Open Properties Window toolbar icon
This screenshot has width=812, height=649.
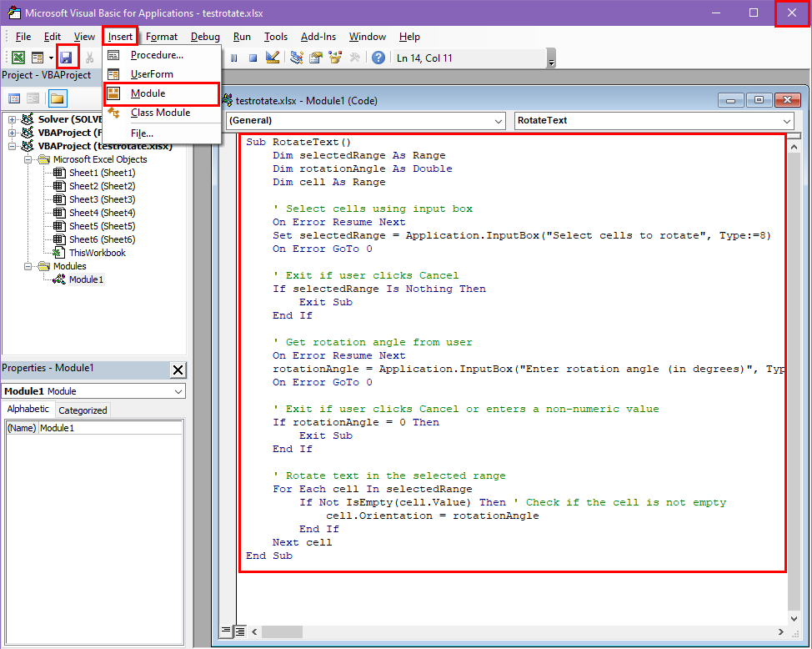[x=316, y=58]
